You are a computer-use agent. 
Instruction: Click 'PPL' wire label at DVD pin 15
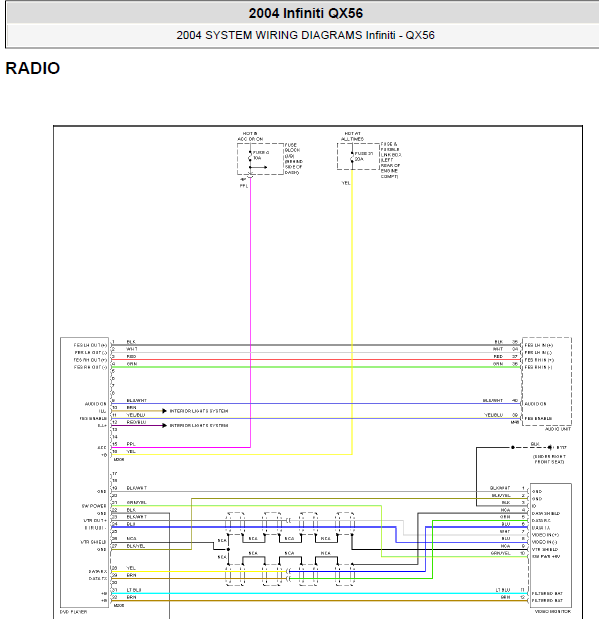[131, 444]
